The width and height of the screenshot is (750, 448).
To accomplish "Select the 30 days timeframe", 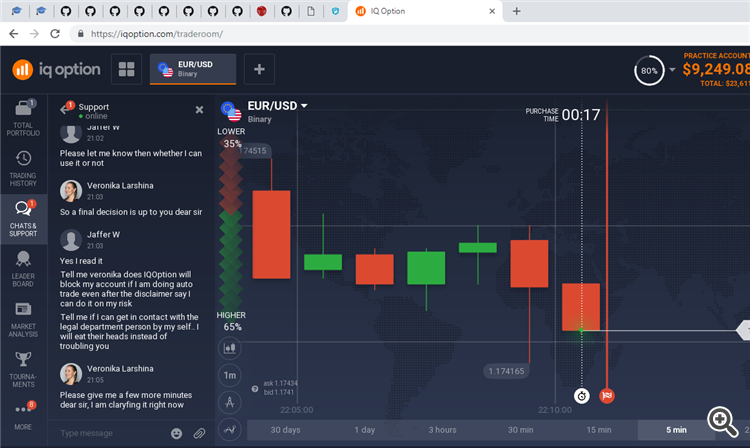I will coord(286,430).
